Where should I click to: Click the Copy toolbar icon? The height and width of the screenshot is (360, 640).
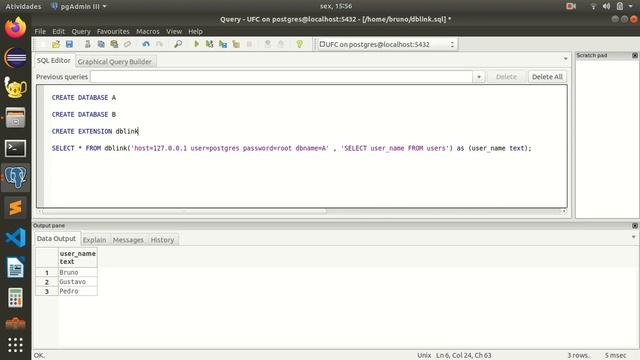pos(101,44)
